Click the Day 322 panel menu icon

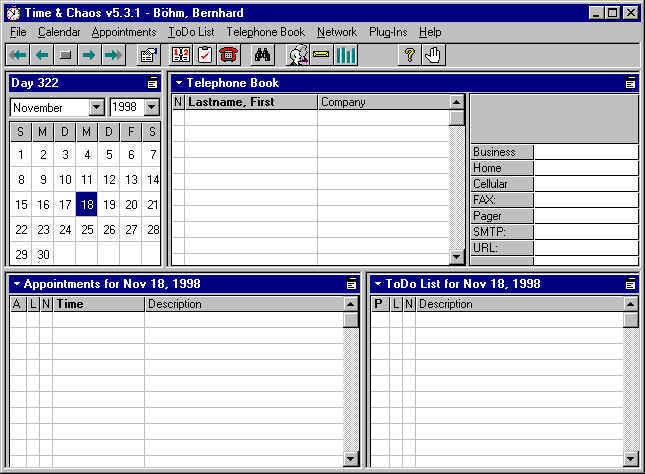[152, 84]
